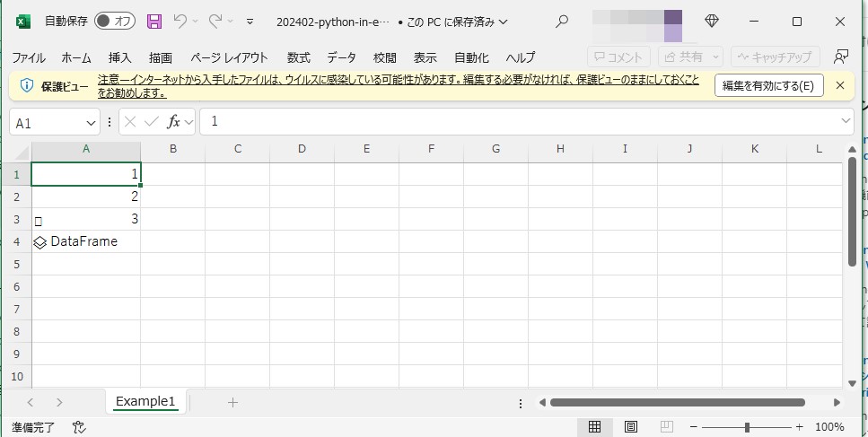Add a new sheet with plus icon
Screen dimensions: 868x437
pyautogui.click(x=232, y=402)
